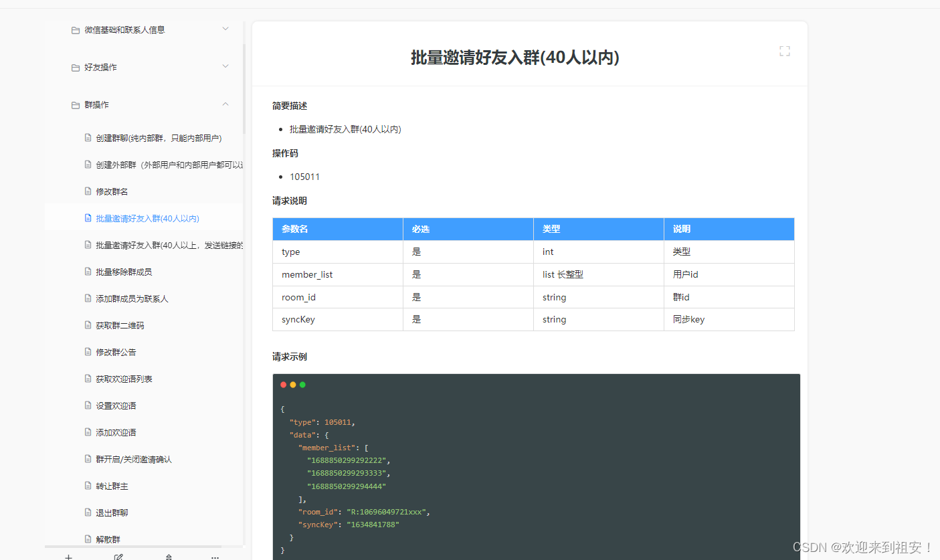The image size is (940, 560).
Task: Click the document icon beside 转让群主
Action: point(88,485)
